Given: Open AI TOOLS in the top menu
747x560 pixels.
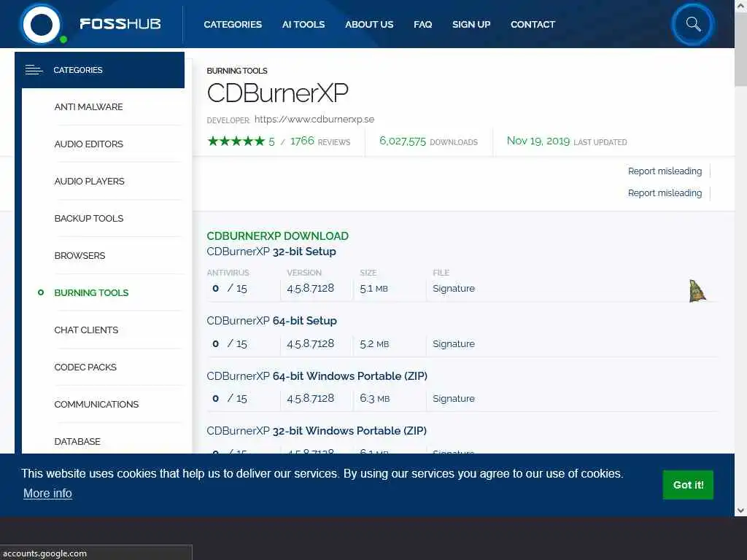Looking at the screenshot, I should (303, 24).
